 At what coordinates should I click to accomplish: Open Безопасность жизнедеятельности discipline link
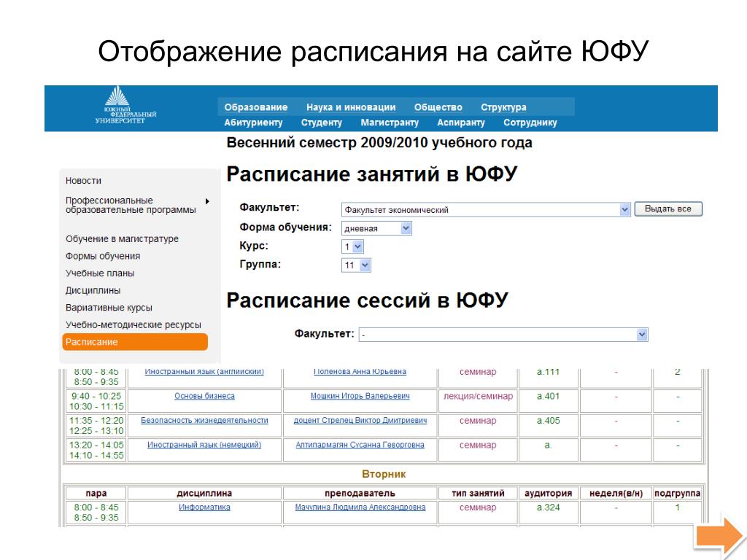(x=204, y=421)
